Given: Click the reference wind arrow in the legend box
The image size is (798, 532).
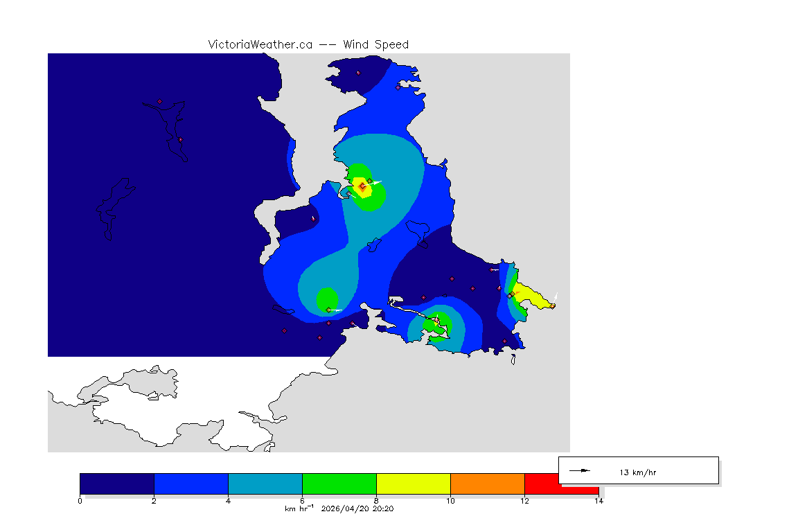Looking at the screenshot, I should [x=579, y=470].
